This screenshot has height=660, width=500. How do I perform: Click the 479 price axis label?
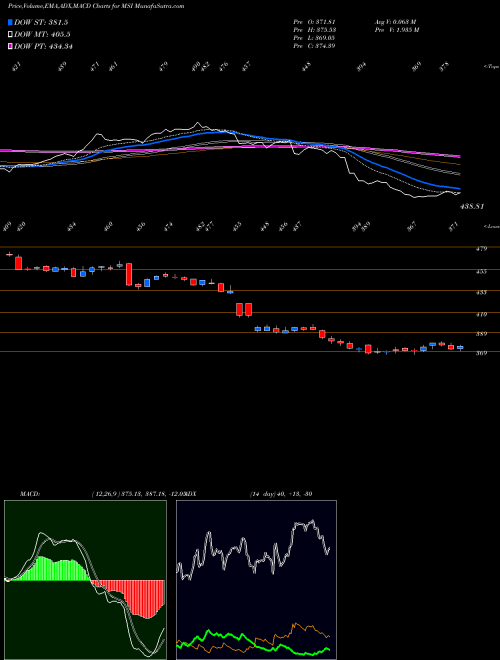(482, 249)
